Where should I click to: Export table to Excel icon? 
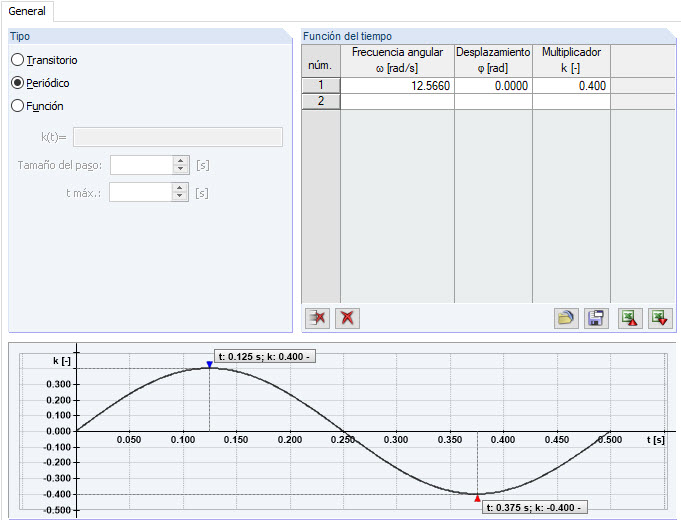[630, 318]
